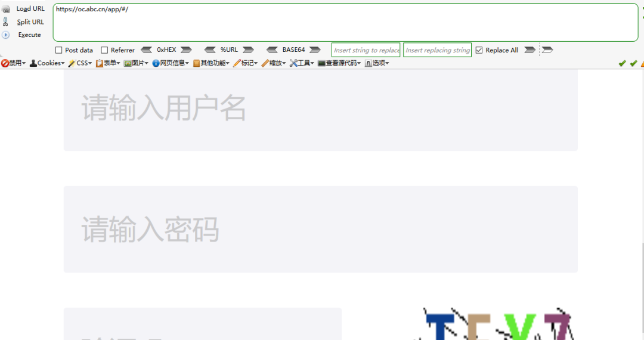Image resolution: width=644 pixels, height=340 pixels.
Task: Click the 请输入密码 password field
Action: pos(320,229)
